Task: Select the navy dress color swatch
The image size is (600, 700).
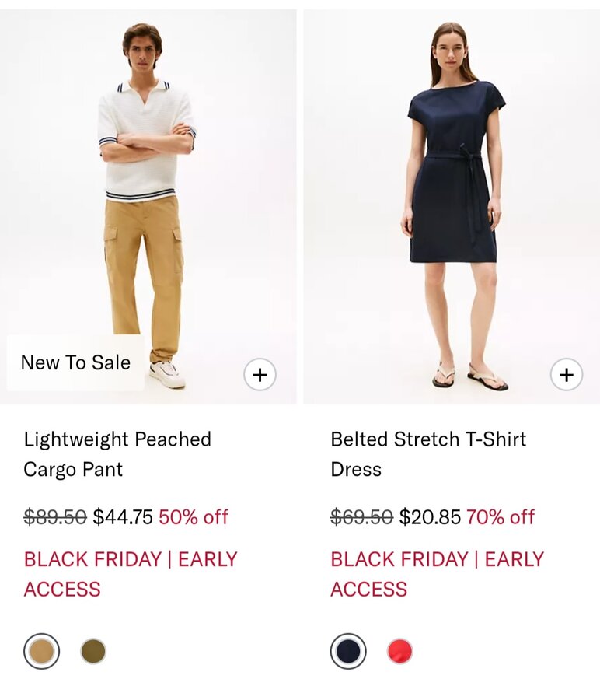Action: click(348, 651)
